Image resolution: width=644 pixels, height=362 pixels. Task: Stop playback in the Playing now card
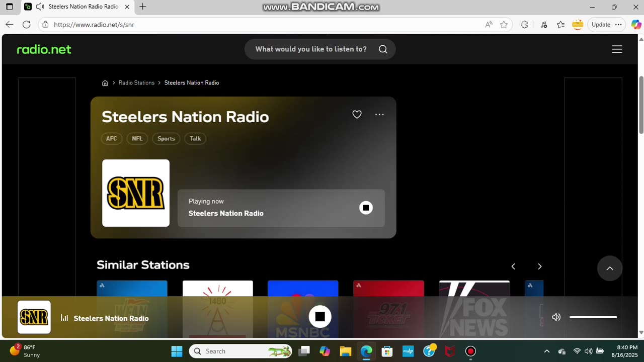[366, 208]
